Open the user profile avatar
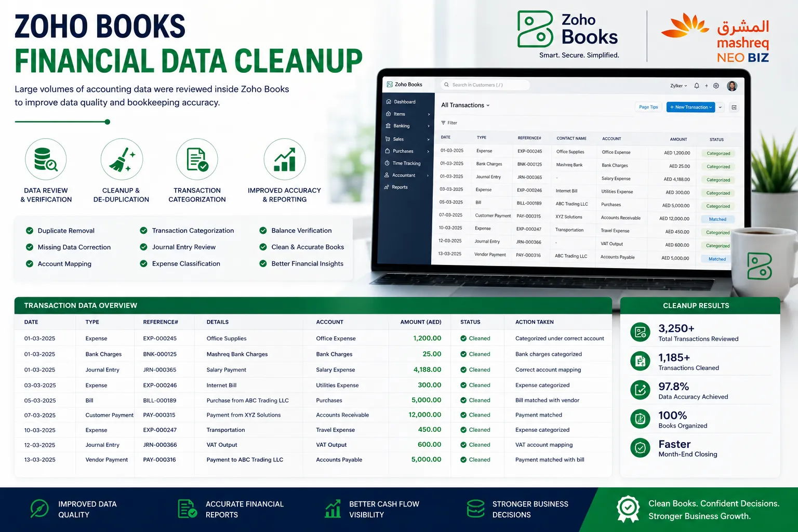798x532 pixels. 732,86
